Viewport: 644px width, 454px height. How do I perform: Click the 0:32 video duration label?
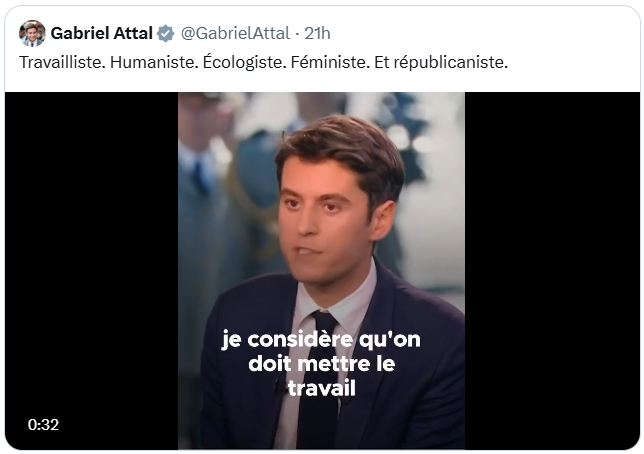click(43, 424)
